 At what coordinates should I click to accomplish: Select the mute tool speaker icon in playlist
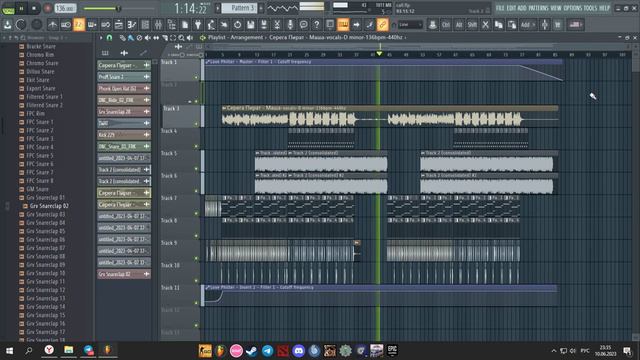click(147, 38)
